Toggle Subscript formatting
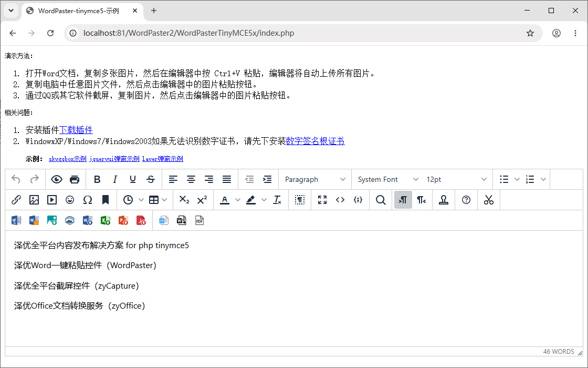 click(184, 200)
